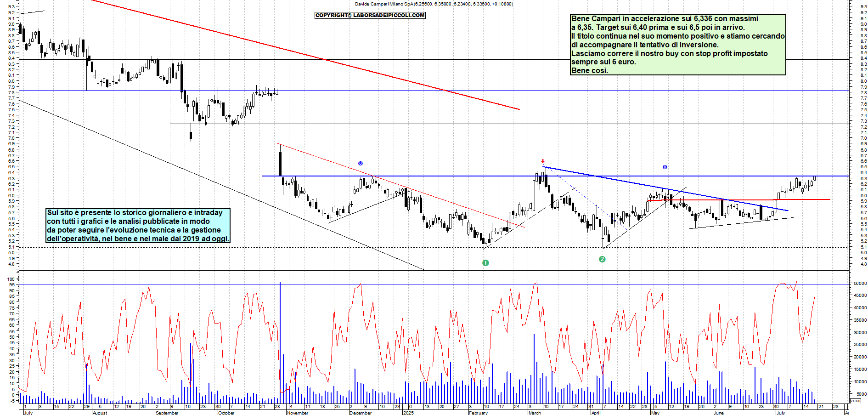Click 'Sul sito è presente lo storico giornaliero'

(x=135, y=213)
